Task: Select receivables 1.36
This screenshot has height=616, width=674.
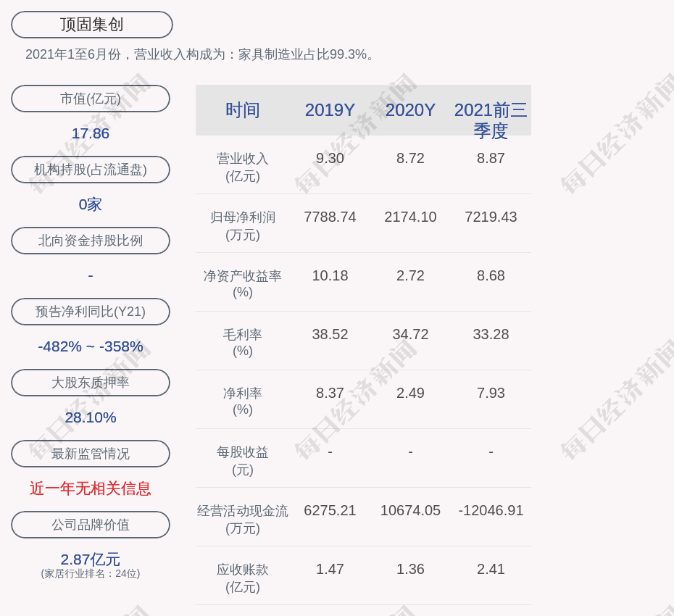Action: point(410,569)
